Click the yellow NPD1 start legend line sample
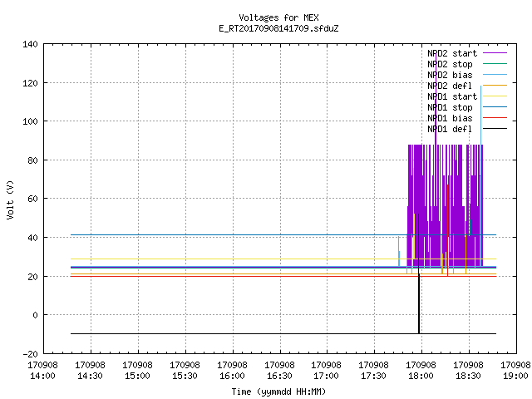Viewport: 532px width, 399px height. (495, 96)
